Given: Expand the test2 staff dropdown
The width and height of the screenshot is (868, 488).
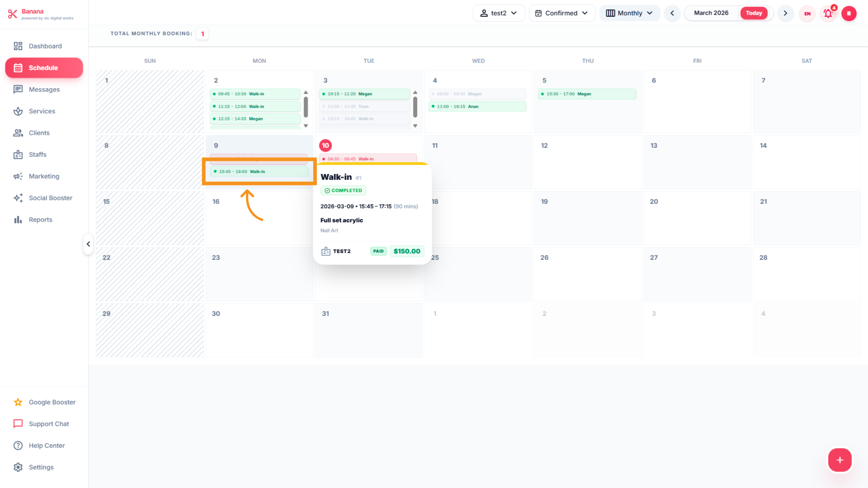Looking at the screenshot, I should (x=498, y=13).
